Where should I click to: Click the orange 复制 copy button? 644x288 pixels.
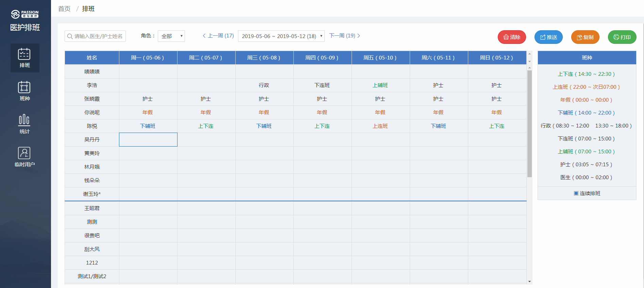(x=585, y=37)
